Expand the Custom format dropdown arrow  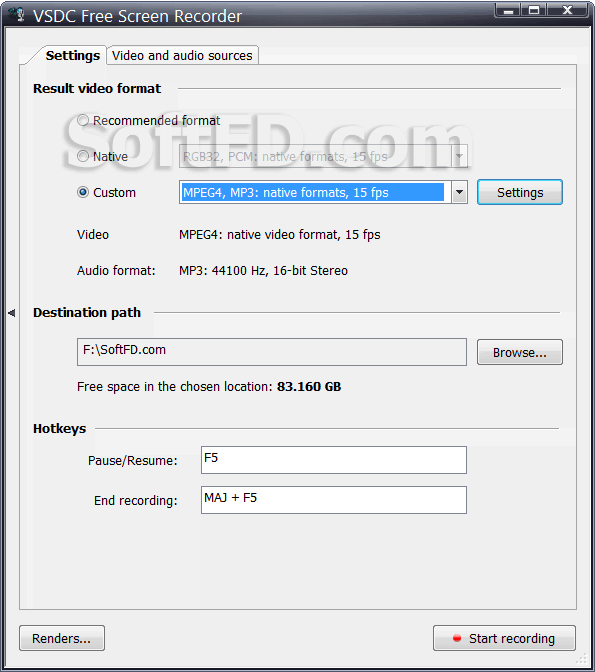pos(459,192)
